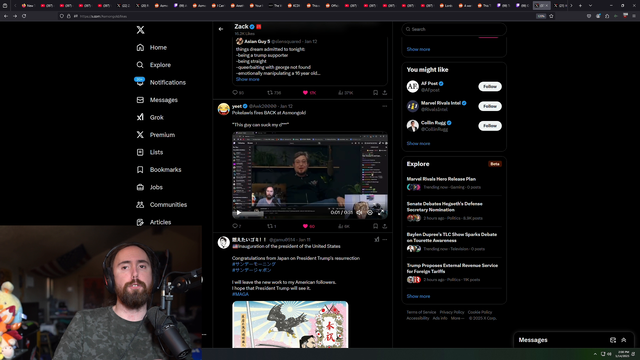Open Baylen Dupree's TLC Show trend

451,237
